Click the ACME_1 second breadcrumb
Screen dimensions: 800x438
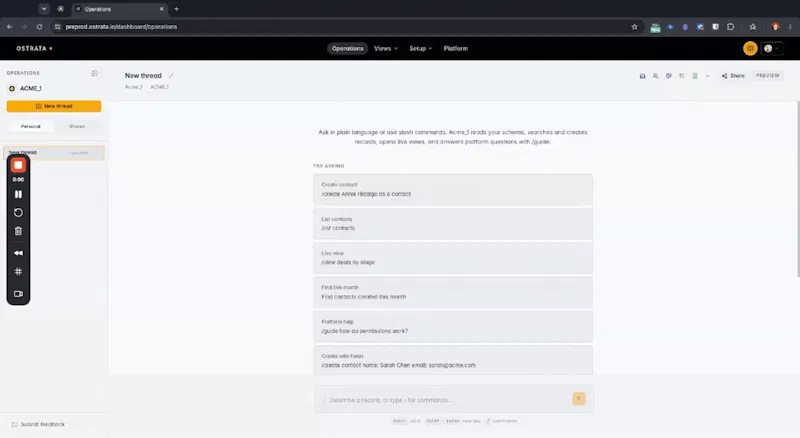point(159,87)
